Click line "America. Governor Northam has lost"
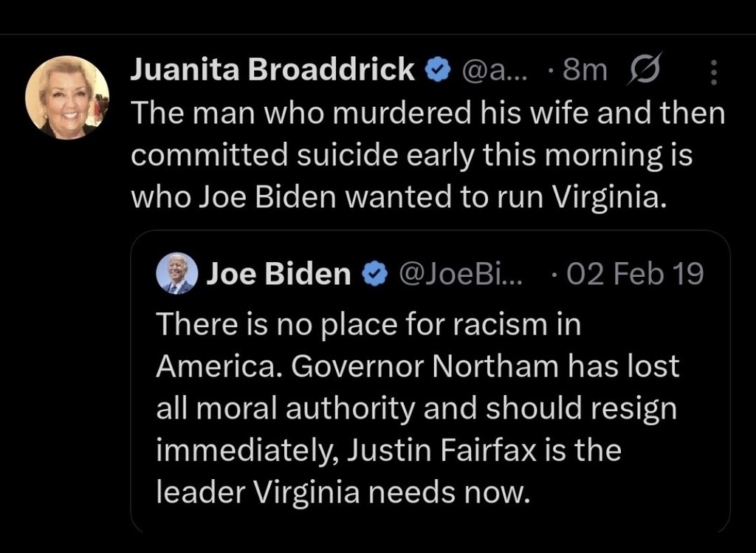 click(418, 366)
